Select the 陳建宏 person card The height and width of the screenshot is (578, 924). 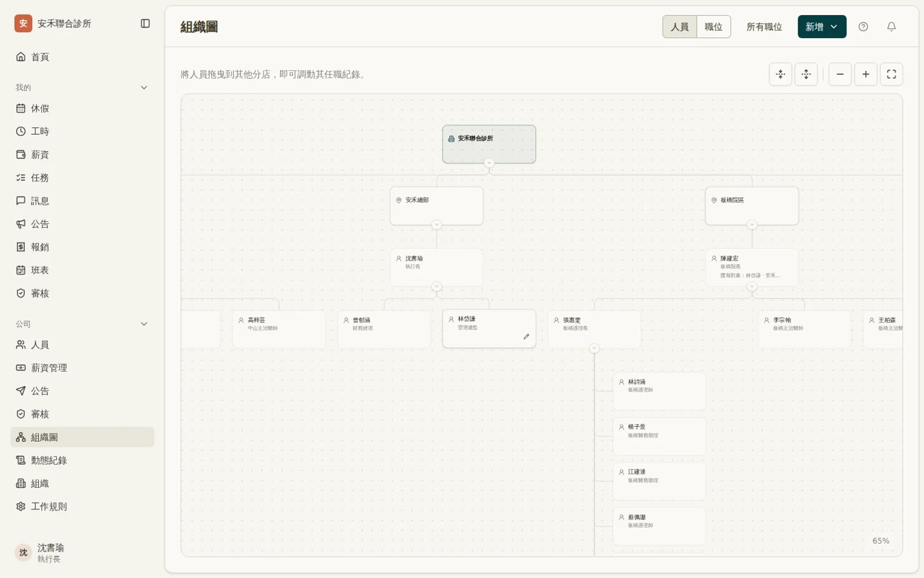[x=752, y=267]
